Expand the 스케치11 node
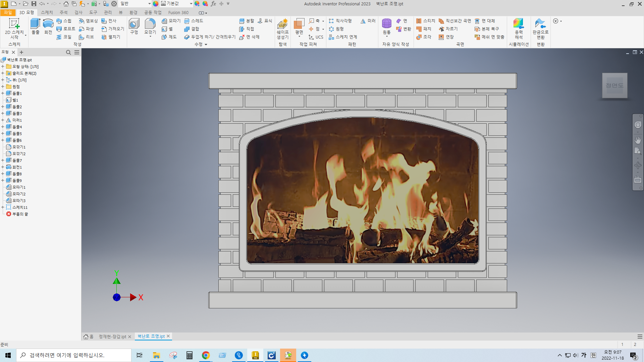This screenshot has height=362, width=644. 3,207
